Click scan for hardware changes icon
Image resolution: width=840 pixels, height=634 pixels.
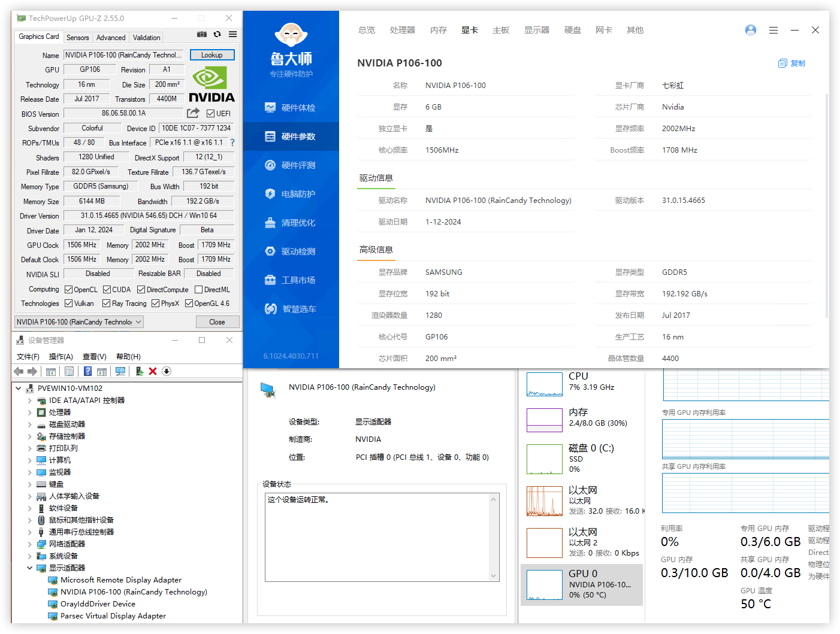coord(120,371)
